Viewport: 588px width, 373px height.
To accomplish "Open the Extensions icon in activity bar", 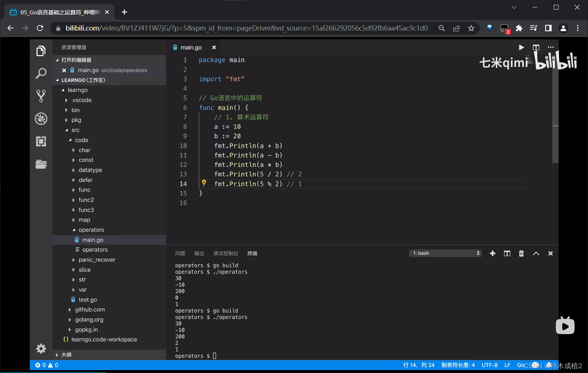I will click(41, 141).
